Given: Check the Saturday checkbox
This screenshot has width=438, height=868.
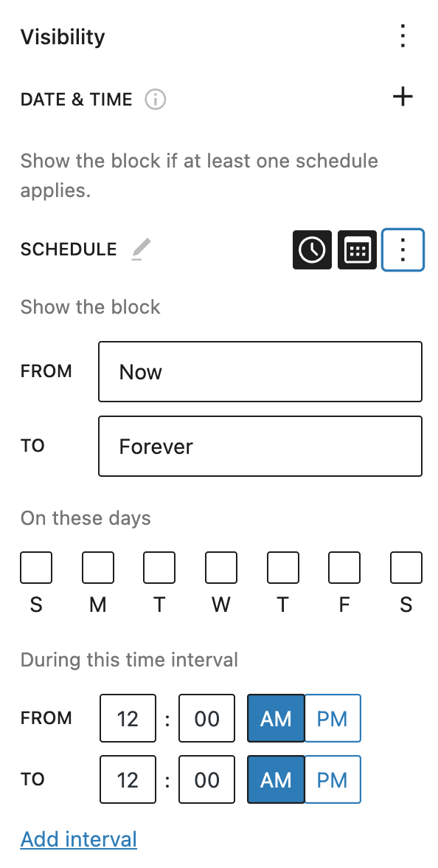Looking at the screenshot, I should click(x=406, y=568).
